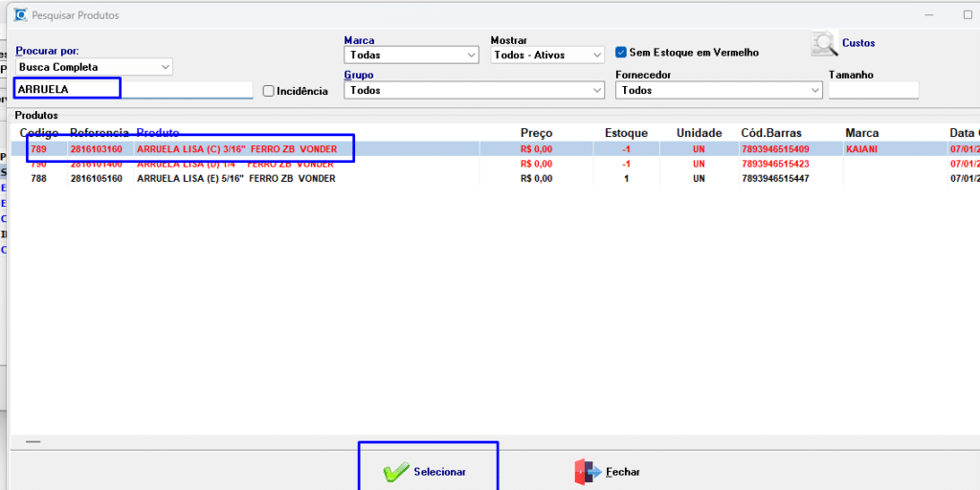Uncheck Sem Estoque em Vermelho
The image size is (980, 490).
(621, 53)
